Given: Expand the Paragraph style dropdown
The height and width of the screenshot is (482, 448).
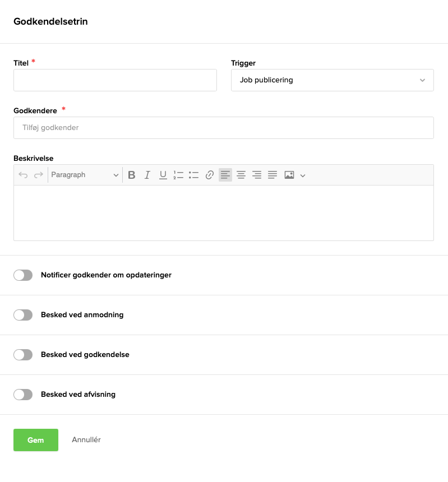Looking at the screenshot, I should pyautogui.click(x=85, y=175).
